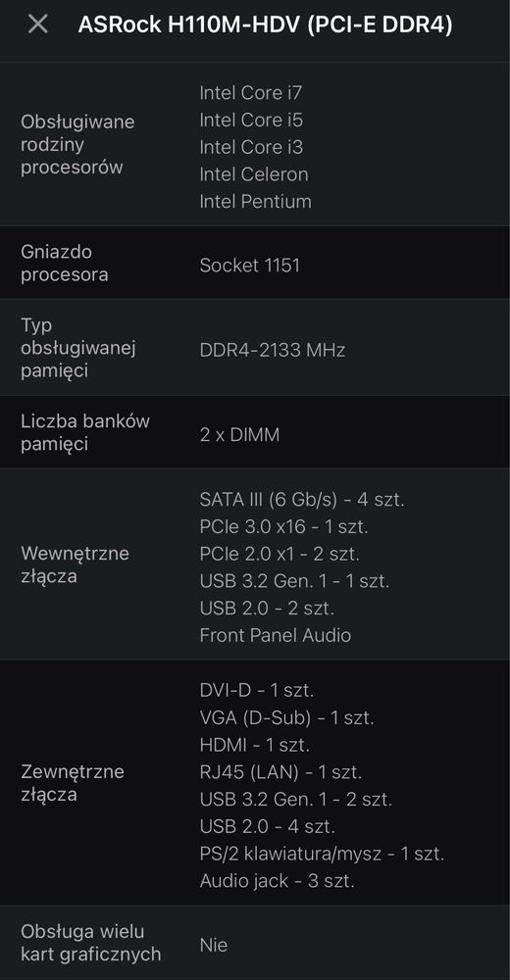Select the DVI-D connector line

[257, 691]
